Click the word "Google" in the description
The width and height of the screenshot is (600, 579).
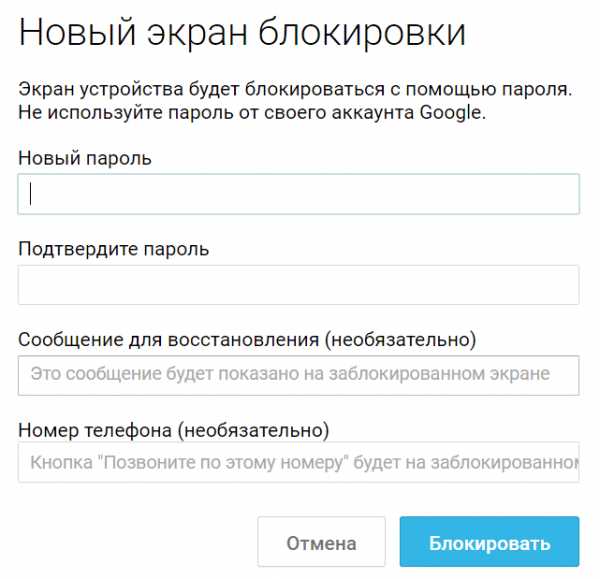pos(450,112)
